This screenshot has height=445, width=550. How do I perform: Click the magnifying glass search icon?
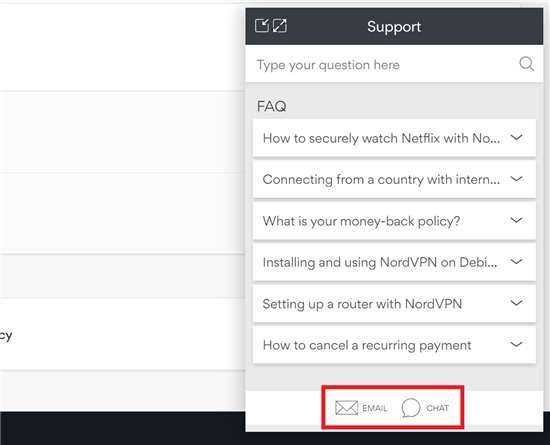coord(526,64)
